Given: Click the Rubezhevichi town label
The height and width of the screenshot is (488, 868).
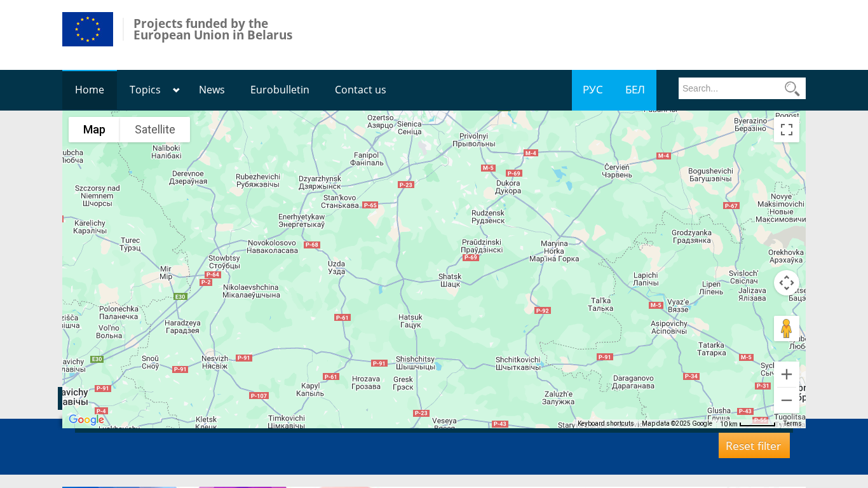Looking at the screenshot, I should coord(258,180).
